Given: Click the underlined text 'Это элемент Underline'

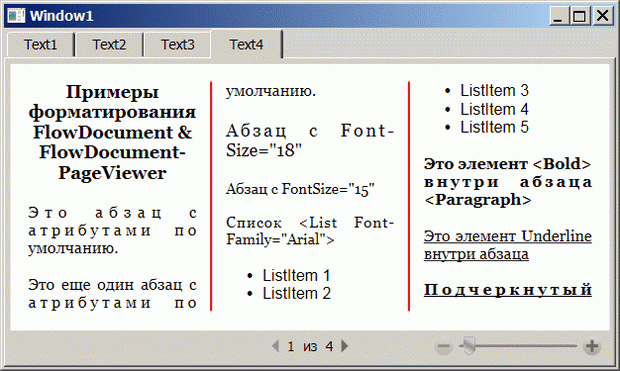Looking at the screenshot, I should point(508,236).
